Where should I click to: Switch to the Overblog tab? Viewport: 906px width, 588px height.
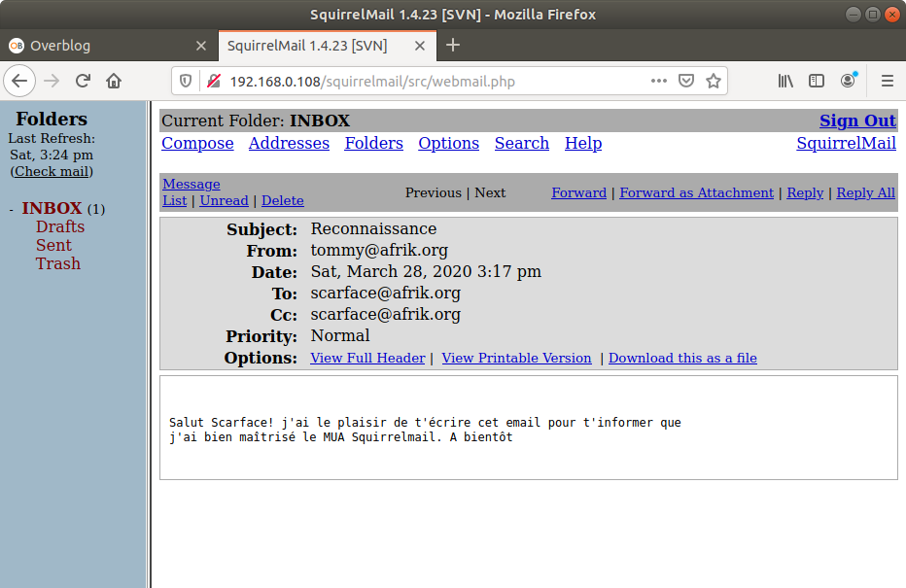tap(109, 46)
